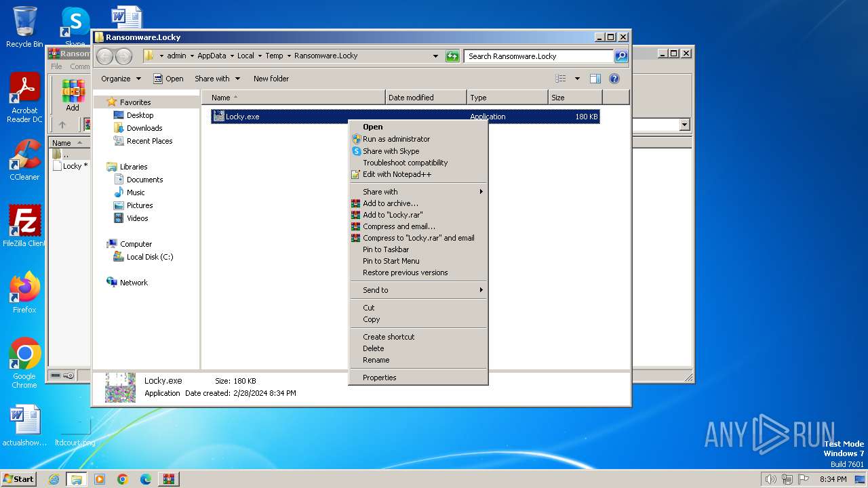Choose Open in context menu
868x488 pixels.
(418, 127)
